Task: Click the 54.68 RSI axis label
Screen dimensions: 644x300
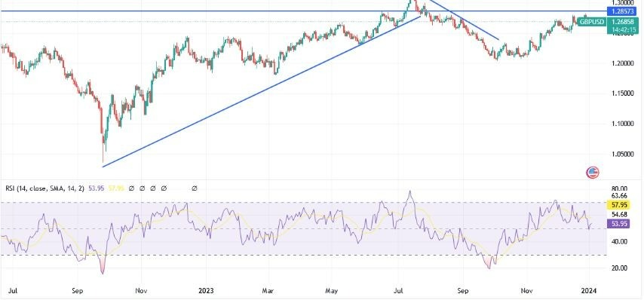Action: pyautogui.click(x=619, y=214)
